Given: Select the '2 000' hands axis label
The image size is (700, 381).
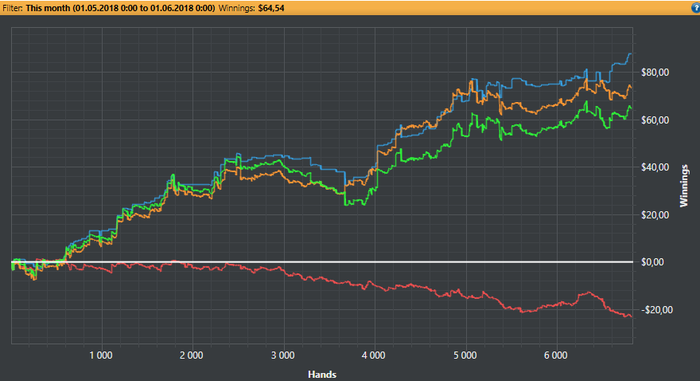Looking at the screenshot, I should click(x=192, y=356).
